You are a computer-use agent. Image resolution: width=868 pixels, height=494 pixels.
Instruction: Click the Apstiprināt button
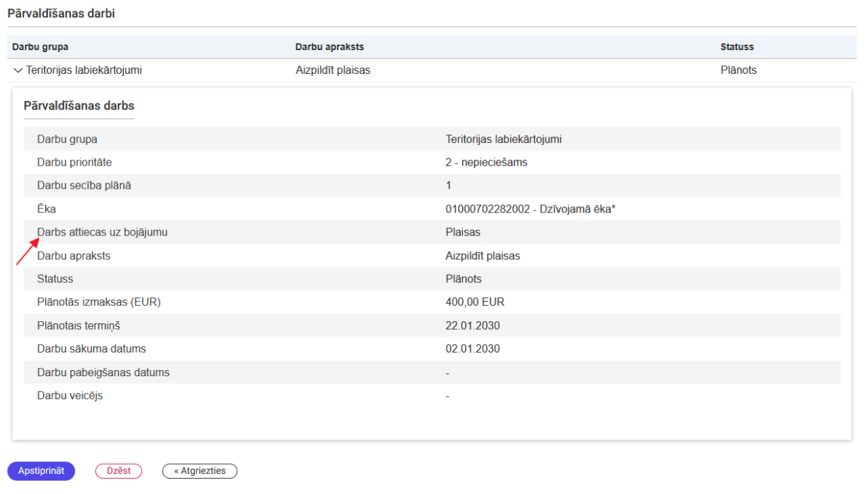(41, 471)
